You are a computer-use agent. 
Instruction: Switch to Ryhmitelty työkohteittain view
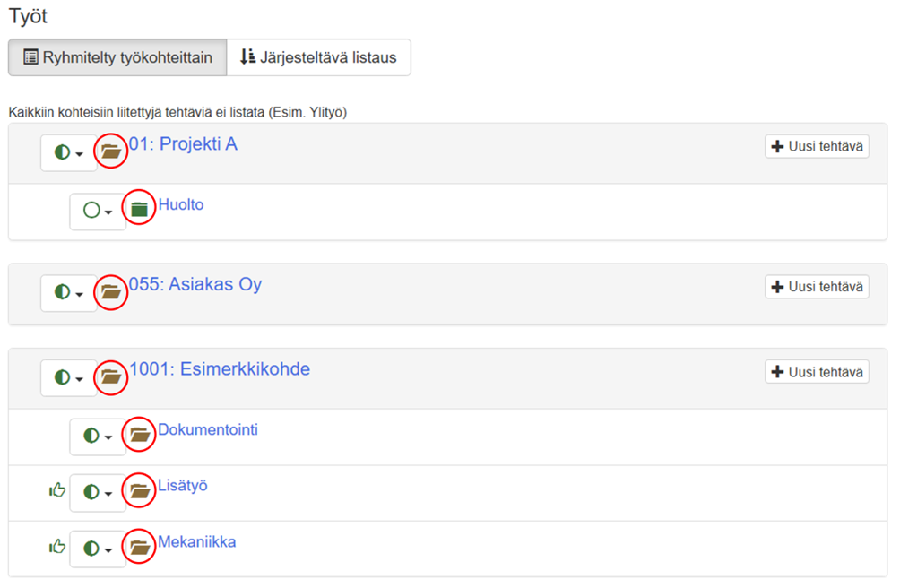coord(117,58)
